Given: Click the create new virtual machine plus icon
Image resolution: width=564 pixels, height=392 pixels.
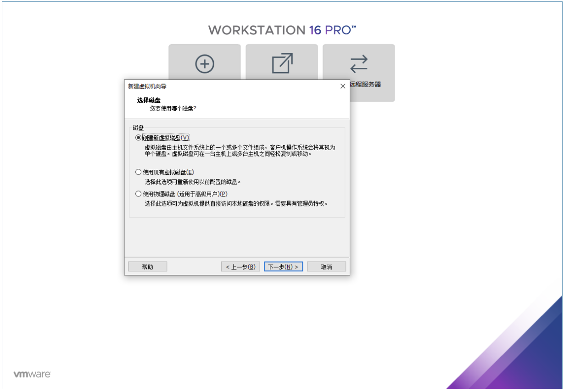Looking at the screenshot, I should pos(205,64).
